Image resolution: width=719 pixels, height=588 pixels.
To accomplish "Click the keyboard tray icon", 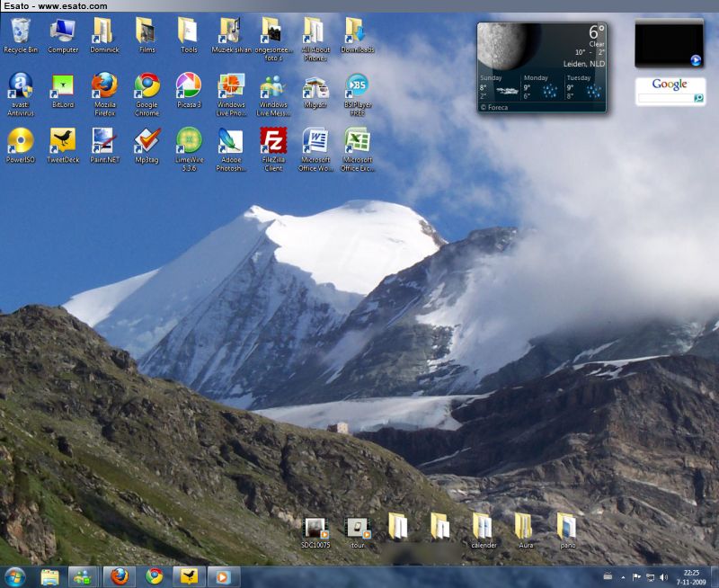I will pos(608,576).
